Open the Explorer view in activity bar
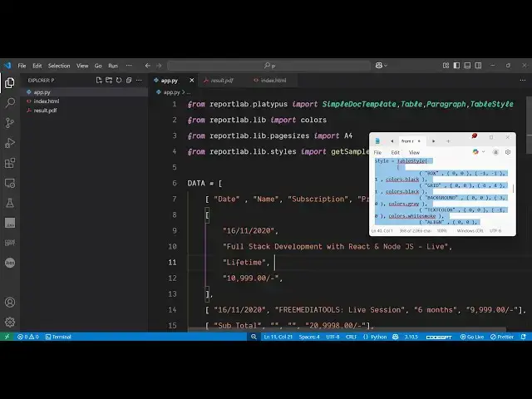The height and width of the screenshot is (399, 532). pyautogui.click(x=10, y=82)
